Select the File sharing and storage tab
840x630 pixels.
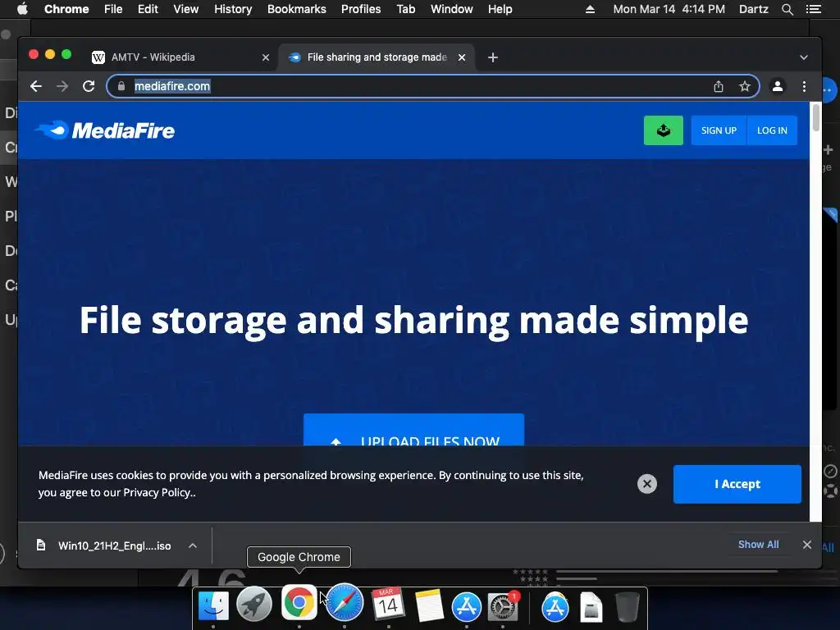point(377,57)
